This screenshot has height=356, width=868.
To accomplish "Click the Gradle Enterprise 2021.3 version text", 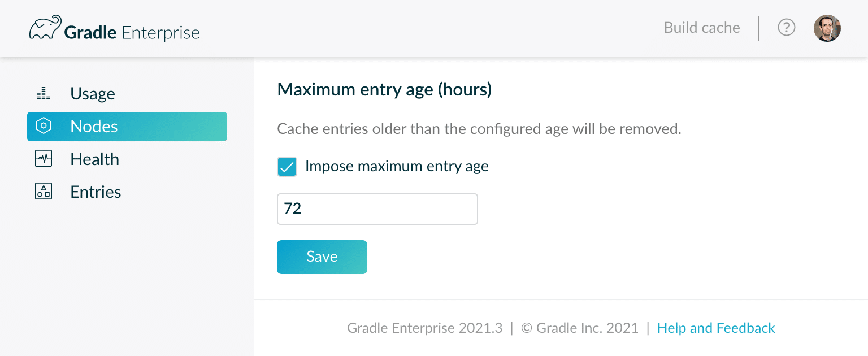I will click(425, 328).
